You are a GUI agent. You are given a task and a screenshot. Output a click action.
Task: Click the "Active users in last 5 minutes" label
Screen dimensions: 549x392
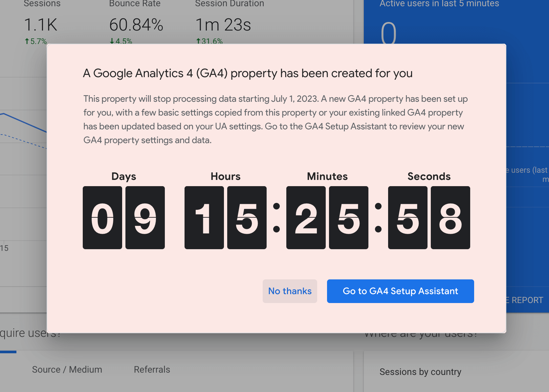coord(439,4)
